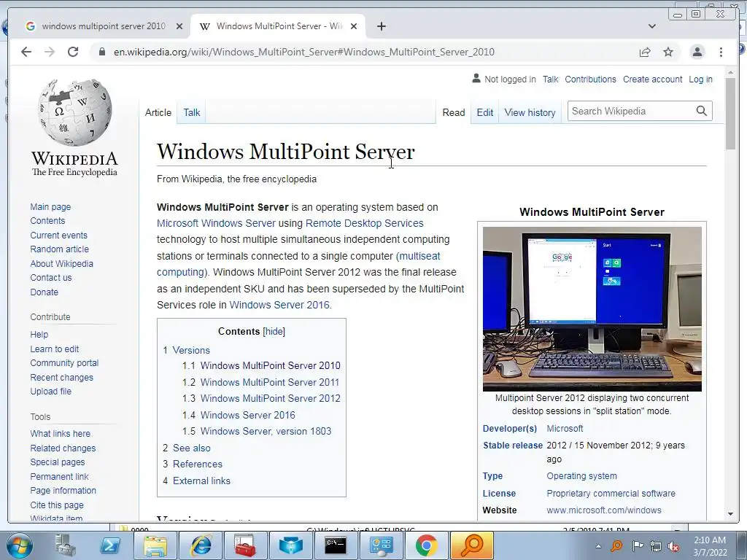
Task: Show hidden tray icons arrow
Action: [x=598, y=546]
